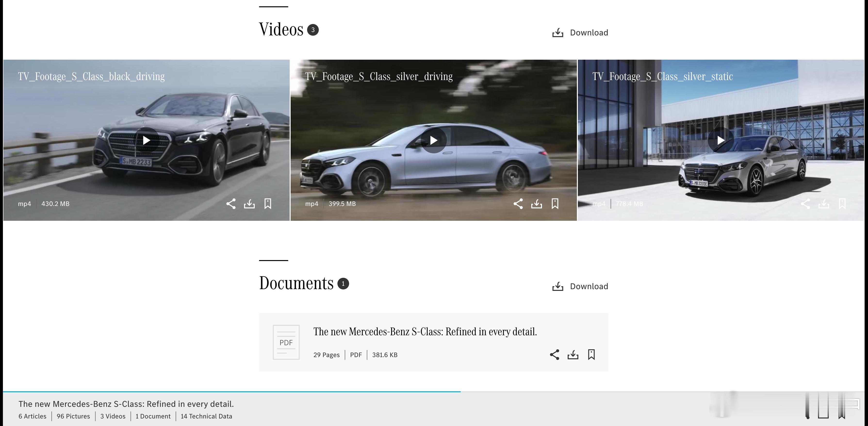Play TV_Footage_S_Class_black_driving video
Viewport: 868px width, 426px height.
(146, 140)
